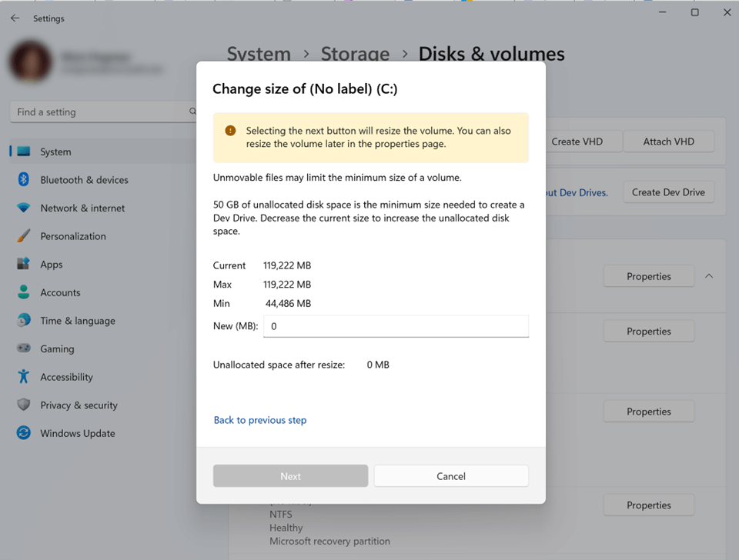Open Accessibility settings
The image size is (739, 560).
tap(70, 376)
